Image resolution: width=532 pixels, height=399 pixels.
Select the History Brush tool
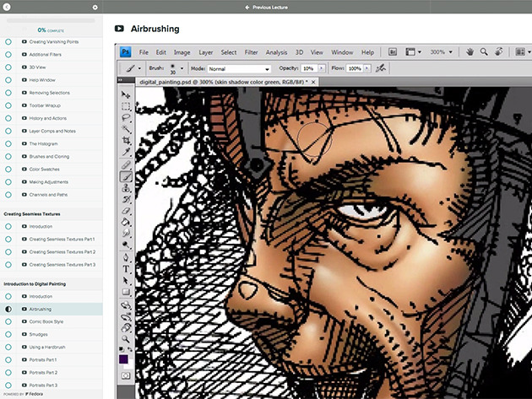click(126, 199)
